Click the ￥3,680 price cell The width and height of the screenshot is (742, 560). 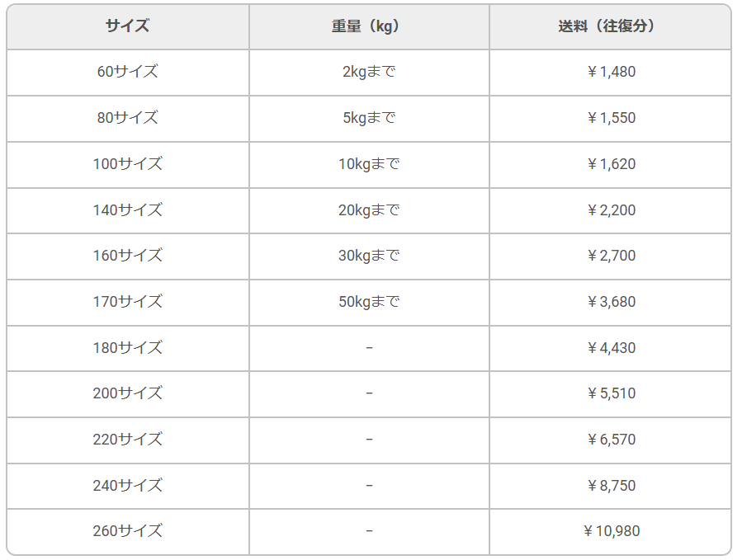coord(610,302)
